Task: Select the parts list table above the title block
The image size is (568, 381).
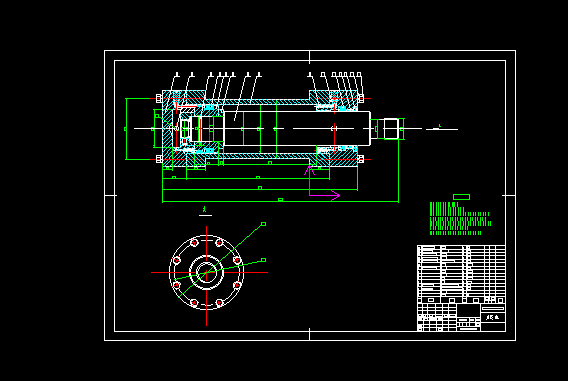Action: pyautogui.click(x=461, y=274)
